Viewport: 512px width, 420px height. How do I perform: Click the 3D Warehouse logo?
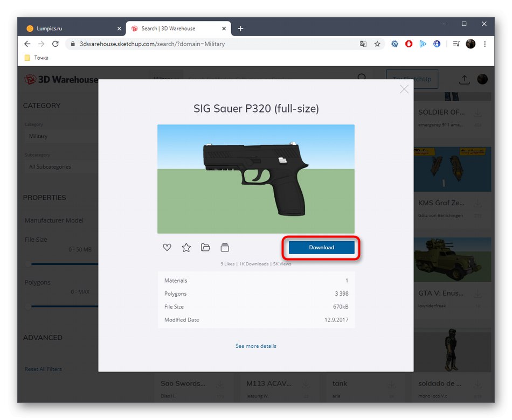(x=61, y=79)
